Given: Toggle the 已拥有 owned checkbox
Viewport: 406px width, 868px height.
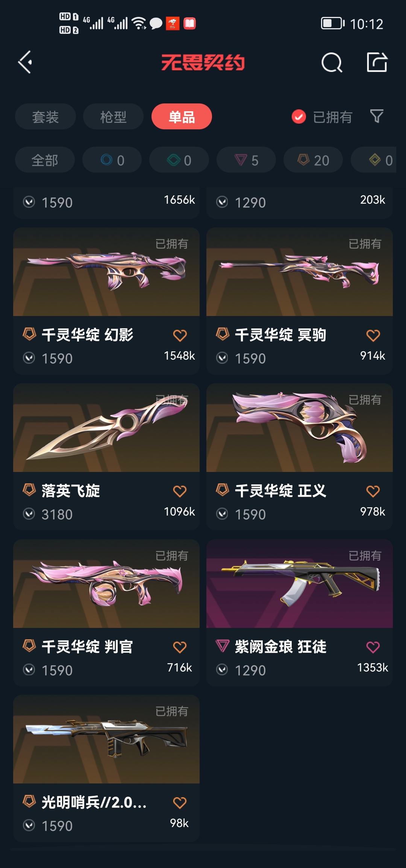Looking at the screenshot, I should 299,117.
